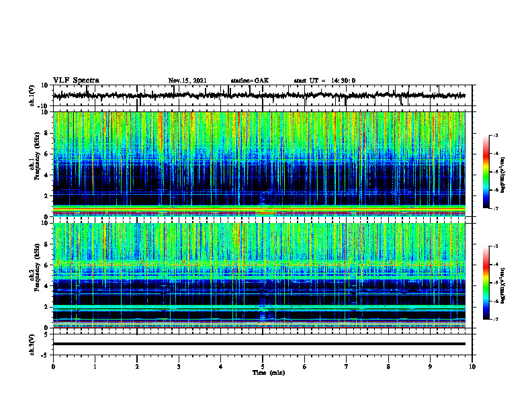Image resolution: width=532 pixels, height=411 pixels.
Task: Click the "10" tick on the time axis
Action: [472, 367]
